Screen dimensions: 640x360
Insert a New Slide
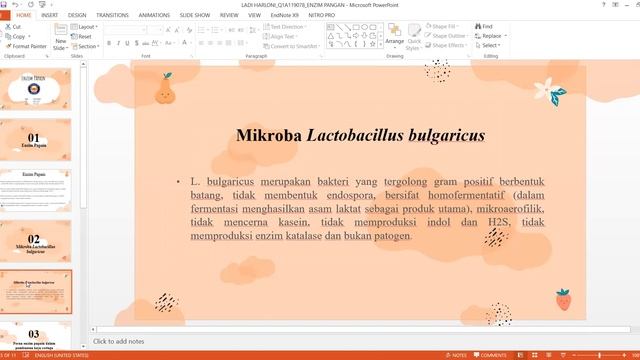pos(60,37)
